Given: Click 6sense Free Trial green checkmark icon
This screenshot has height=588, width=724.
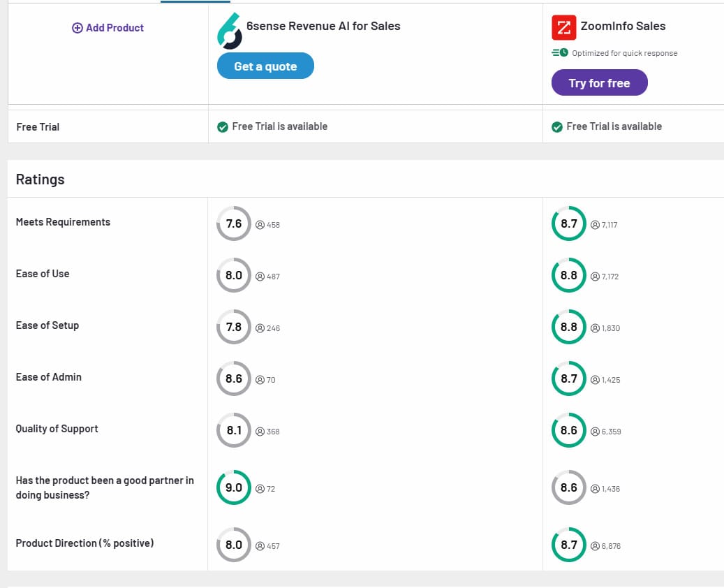Looking at the screenshot, I should pos(223,127).
